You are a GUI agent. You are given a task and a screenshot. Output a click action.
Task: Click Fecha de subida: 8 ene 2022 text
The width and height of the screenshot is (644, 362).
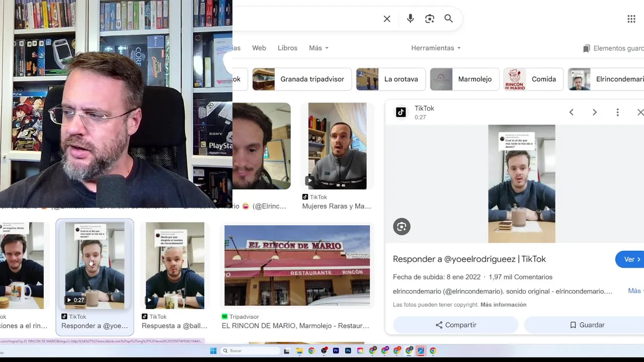coord(437,277)
